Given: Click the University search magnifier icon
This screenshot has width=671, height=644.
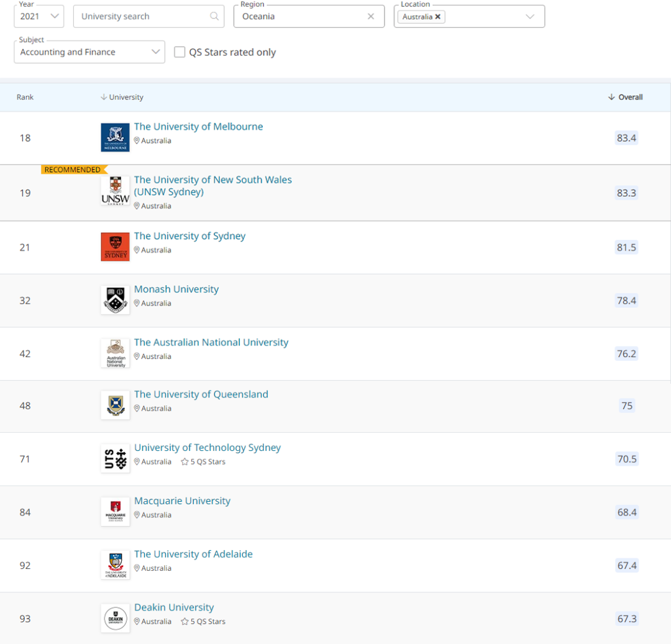Looking at the screenshot, I should 214,16.
